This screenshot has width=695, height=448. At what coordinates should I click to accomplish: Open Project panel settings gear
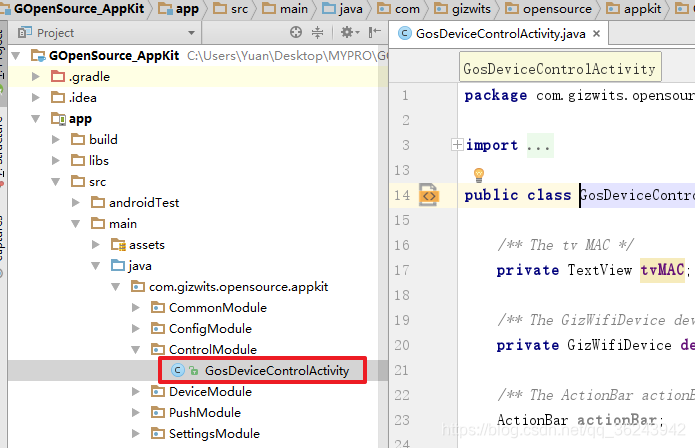point(349,32)
